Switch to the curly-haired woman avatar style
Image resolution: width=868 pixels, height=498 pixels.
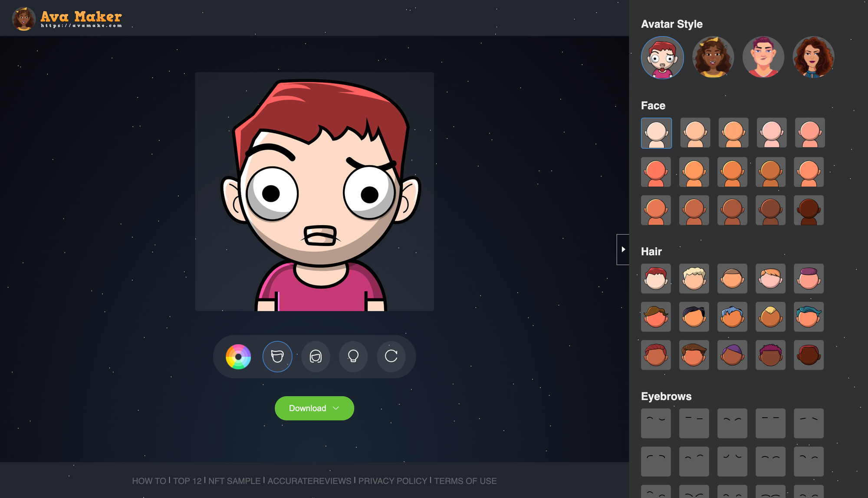tap(814, 57)
